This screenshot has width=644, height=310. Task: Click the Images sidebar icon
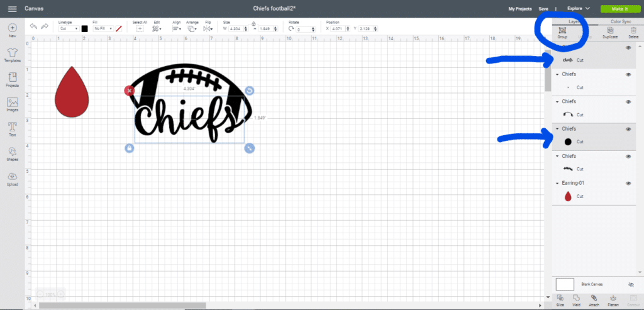tap(12, 102)
